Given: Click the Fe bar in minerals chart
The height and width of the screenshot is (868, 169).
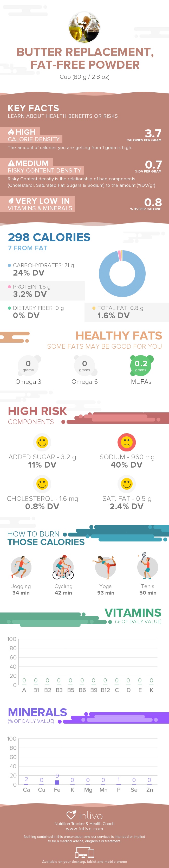Looking at the screenshot, I should (57, 782).
